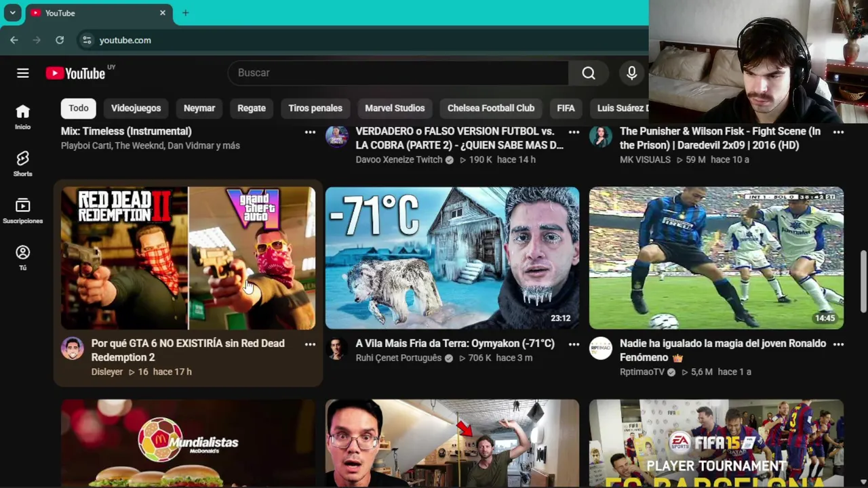Open options for Mix: Timeless video
868x488 pixels.
[310, 132]
